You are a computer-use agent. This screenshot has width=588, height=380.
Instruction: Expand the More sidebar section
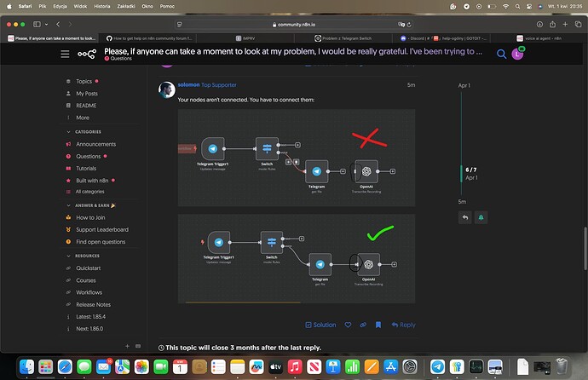(83, 118)
